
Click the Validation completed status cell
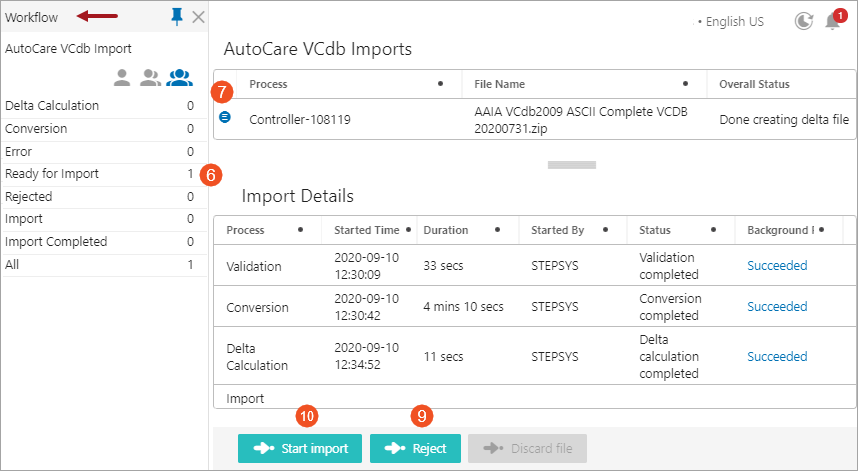669,266
